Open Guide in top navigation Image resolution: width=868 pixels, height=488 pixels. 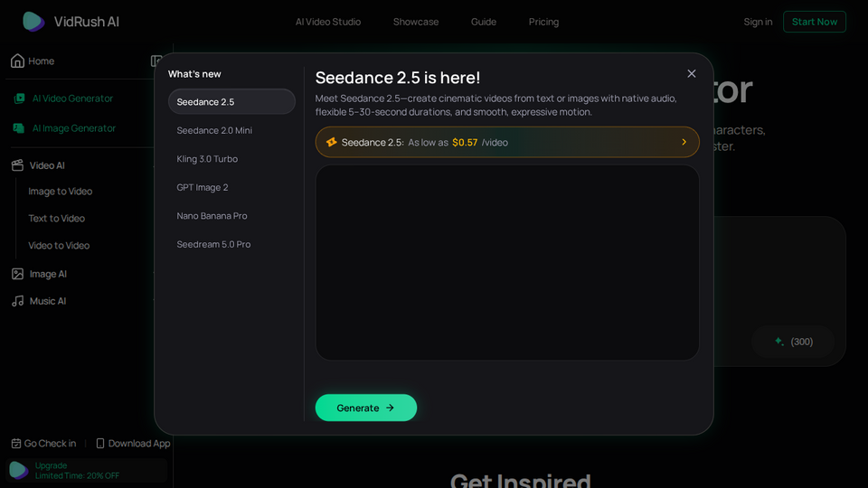(x=483, y=22)
